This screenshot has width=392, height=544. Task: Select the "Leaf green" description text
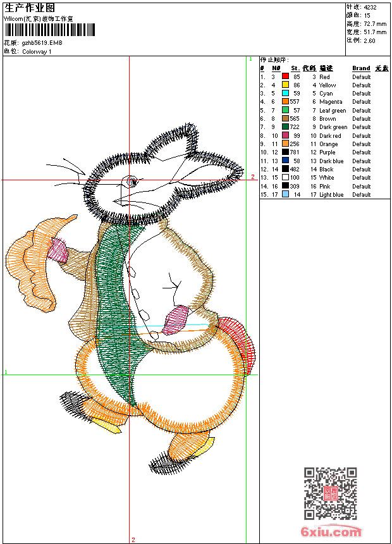point(333,110)
